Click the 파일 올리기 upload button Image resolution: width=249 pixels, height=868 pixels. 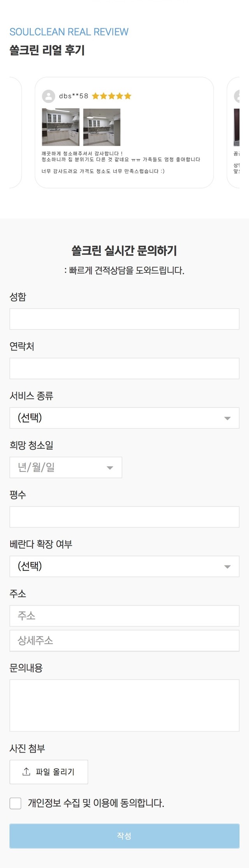click(x=49, y=772)
